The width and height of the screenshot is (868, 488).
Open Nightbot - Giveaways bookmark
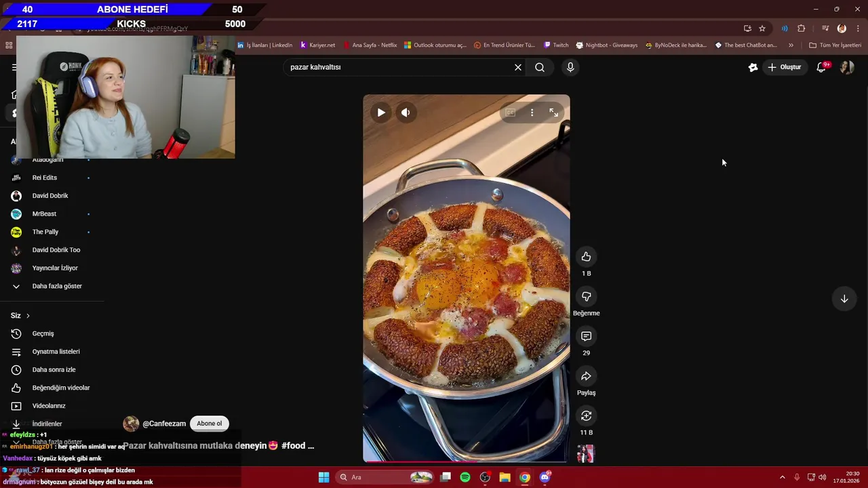point(607,45)
